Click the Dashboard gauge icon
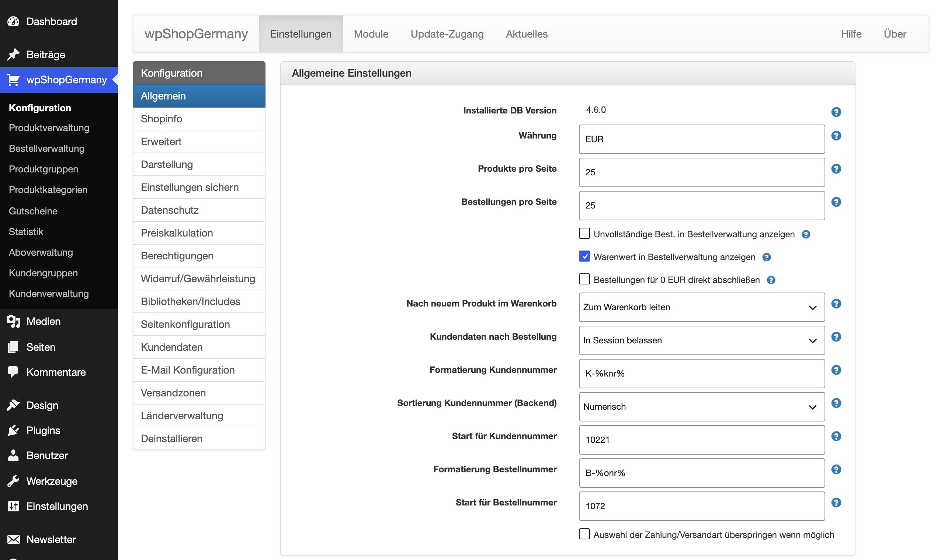 13,21
